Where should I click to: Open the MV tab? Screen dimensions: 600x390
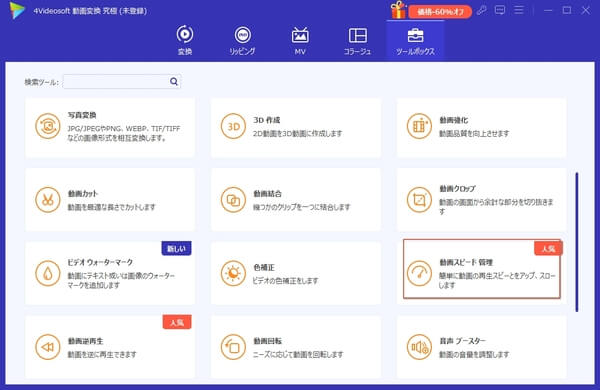(x=300, y=40)
